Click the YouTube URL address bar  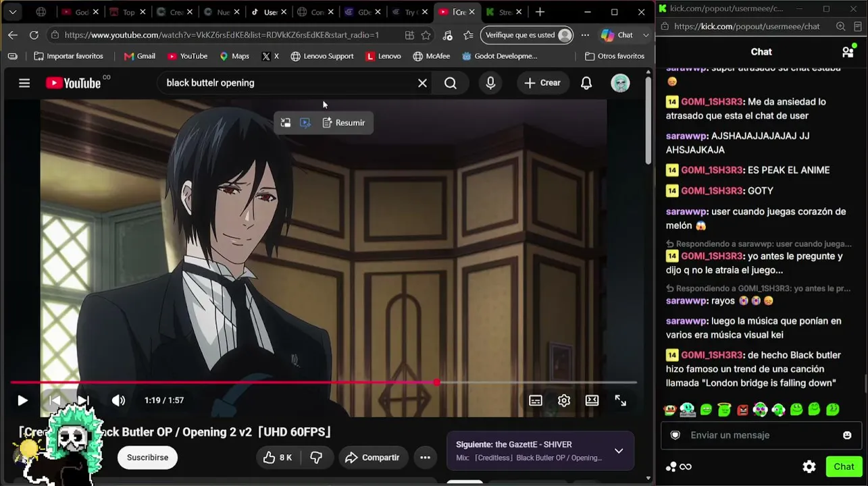click(x=222, y=35)
